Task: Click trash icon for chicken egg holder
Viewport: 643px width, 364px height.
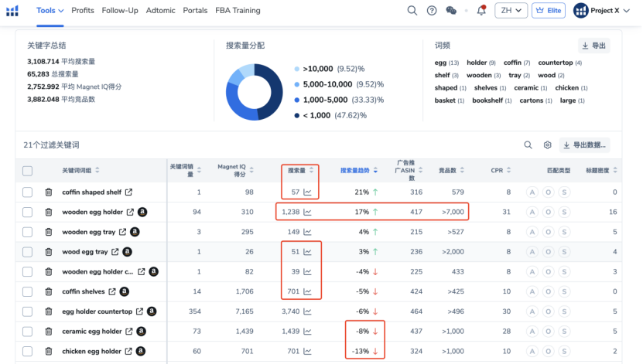Action: coord(48,352)
